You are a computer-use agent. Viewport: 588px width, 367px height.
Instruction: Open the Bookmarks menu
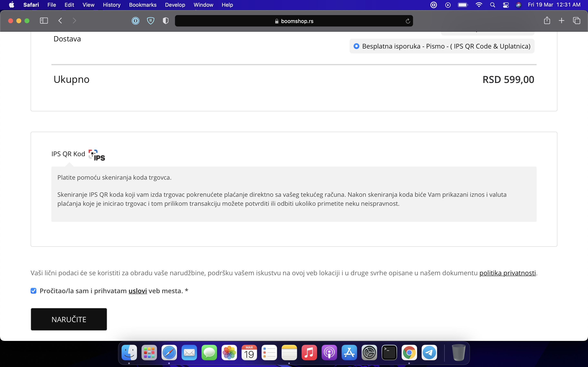pos(143,5)
